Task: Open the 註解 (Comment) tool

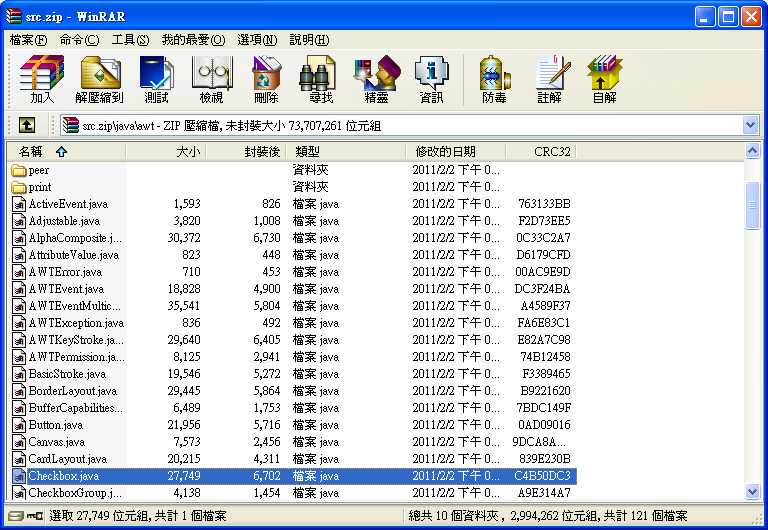Action: click(x=550, y=79)
